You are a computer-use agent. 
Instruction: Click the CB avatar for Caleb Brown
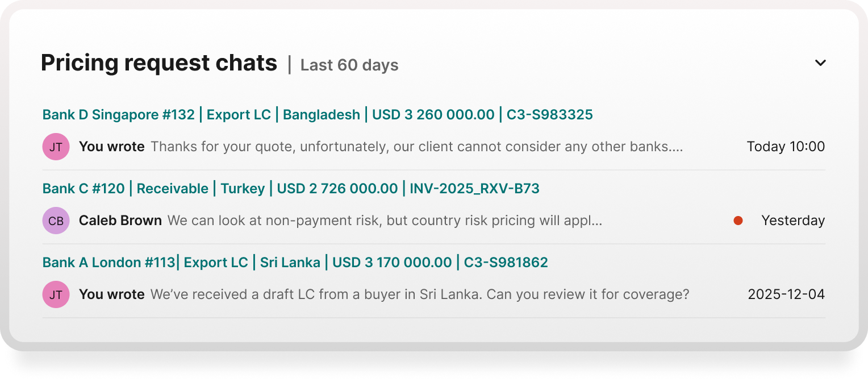56,221
